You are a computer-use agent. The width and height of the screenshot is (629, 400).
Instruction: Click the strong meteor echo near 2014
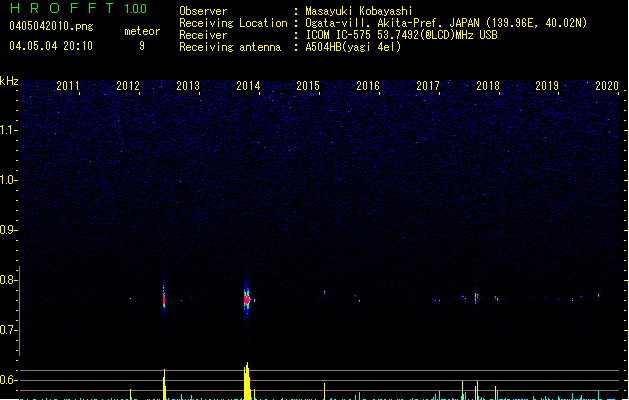247,299
